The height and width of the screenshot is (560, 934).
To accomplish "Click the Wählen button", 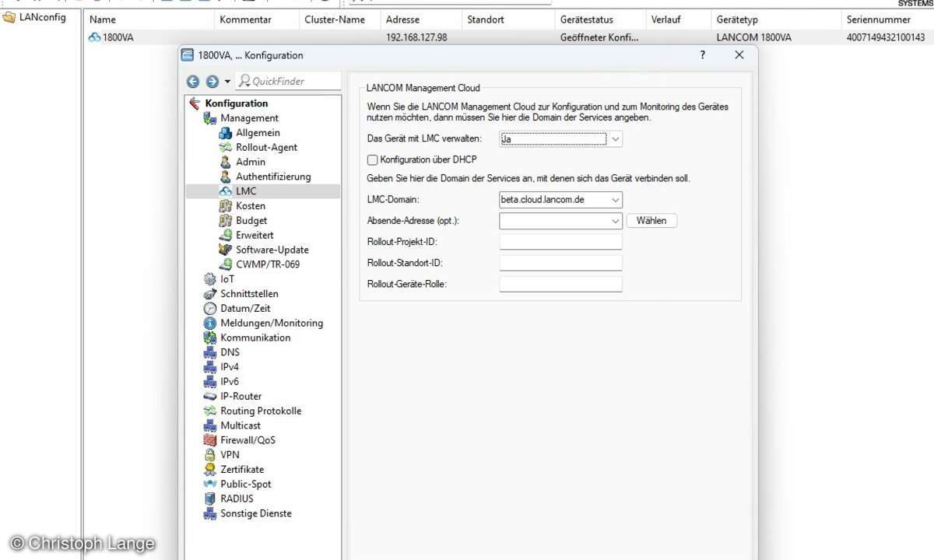I will [x=651, y=221].
